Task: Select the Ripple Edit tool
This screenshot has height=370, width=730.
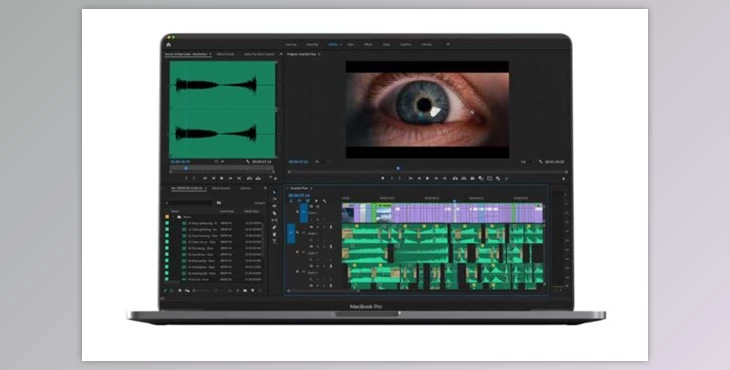Action: 275,206
